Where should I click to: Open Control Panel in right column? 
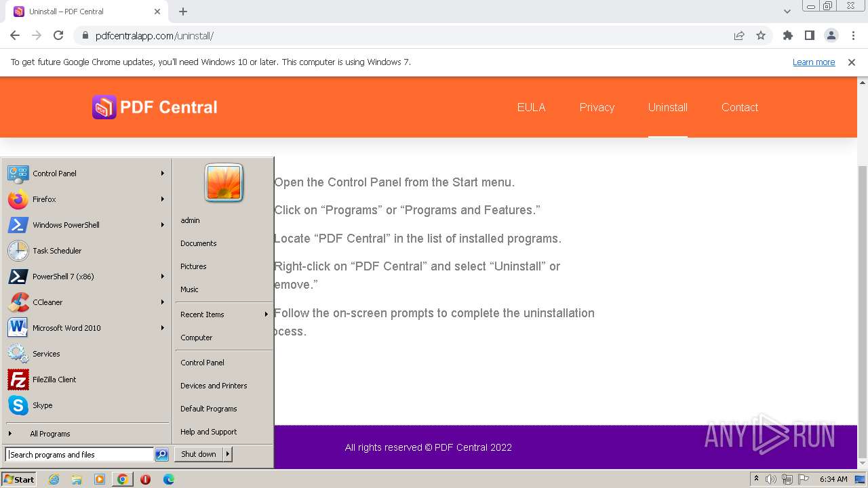[224, 363]
